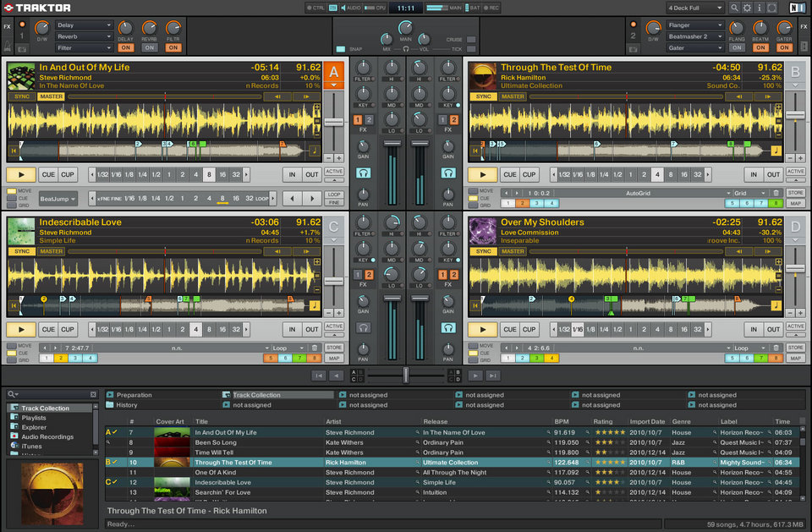812x532 pixels.
Task: Click the trash icon in deck B's grid panel
Action: coord(776,193)
